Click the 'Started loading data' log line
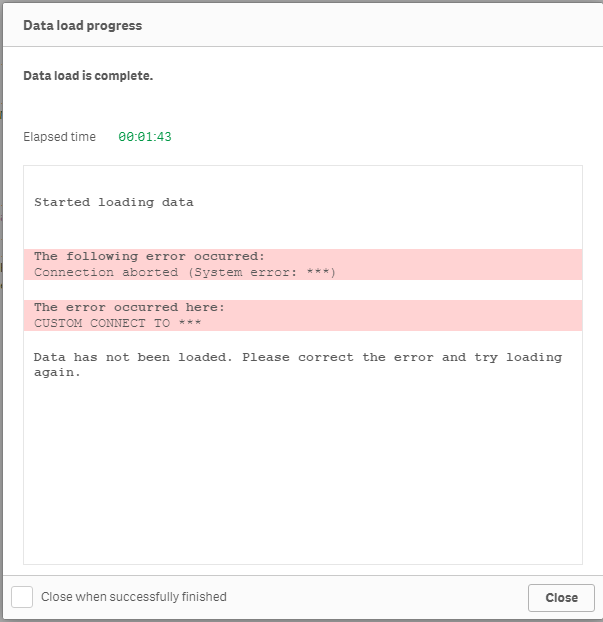Image resolution: width=603 pixels, height=622 pixels. [x=114, y=202]
